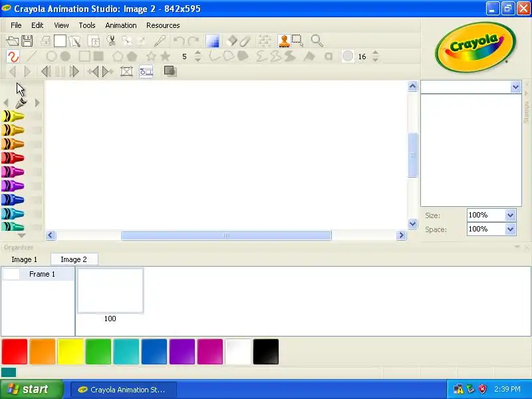Activate the orange Stamp tool

(x=284, y=41)
